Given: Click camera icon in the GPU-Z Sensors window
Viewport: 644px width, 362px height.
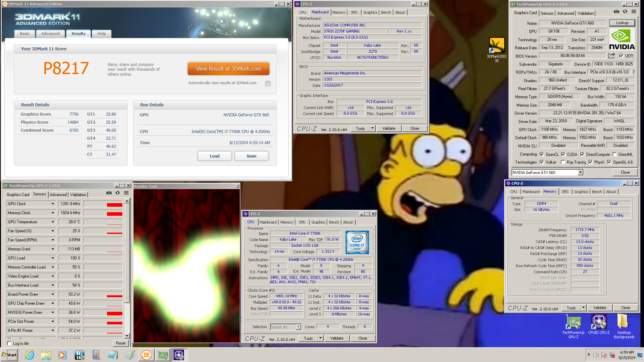Looking at the screenshot, I should pos(109,193).
